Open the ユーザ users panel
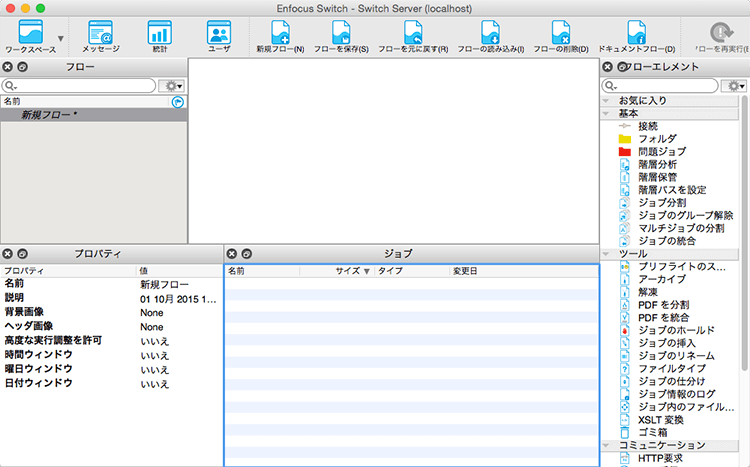The height and width of the screenshot is (467, 750). click(218, 35)
